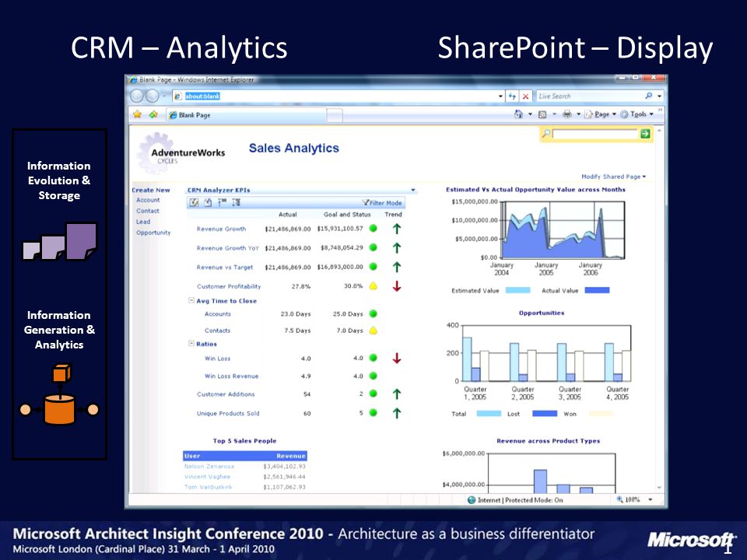Image resolution: width=747 pixels, height=560 pixels.
Task: Open the zoom level dropdown in status bar
Action: tap(651, 500)
